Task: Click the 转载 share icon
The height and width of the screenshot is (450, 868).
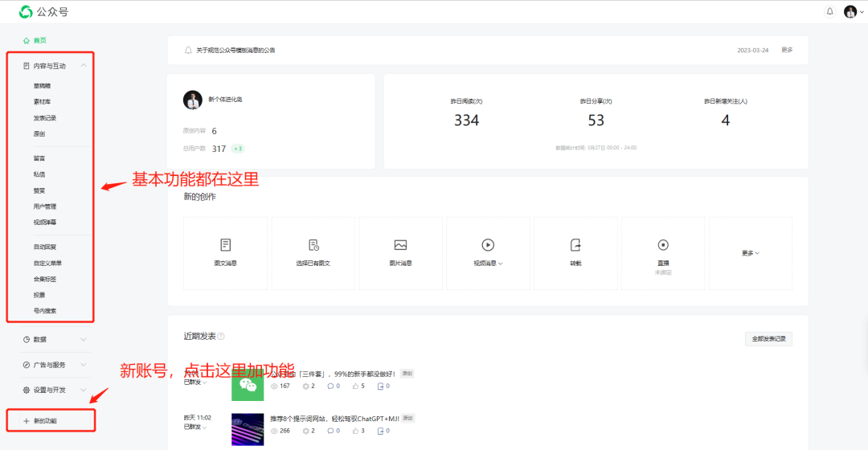Action: pyautogui.click(x=575, y=244)
